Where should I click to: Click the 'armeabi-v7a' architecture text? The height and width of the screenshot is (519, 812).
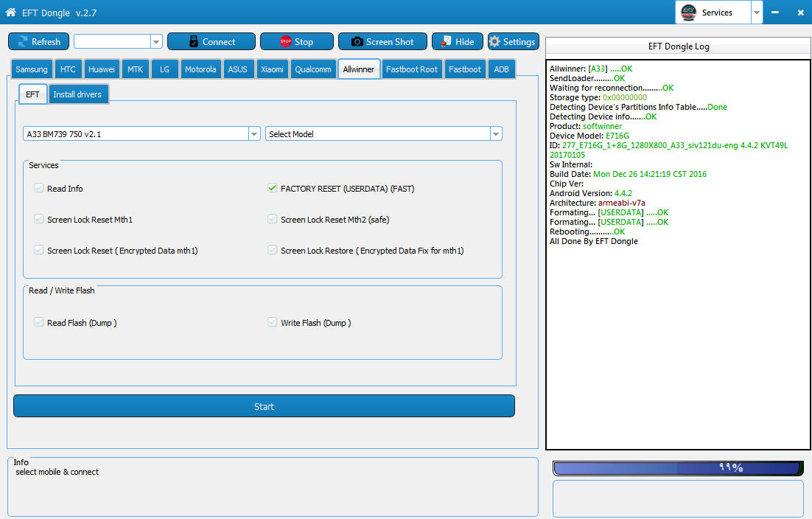(621, 203)
